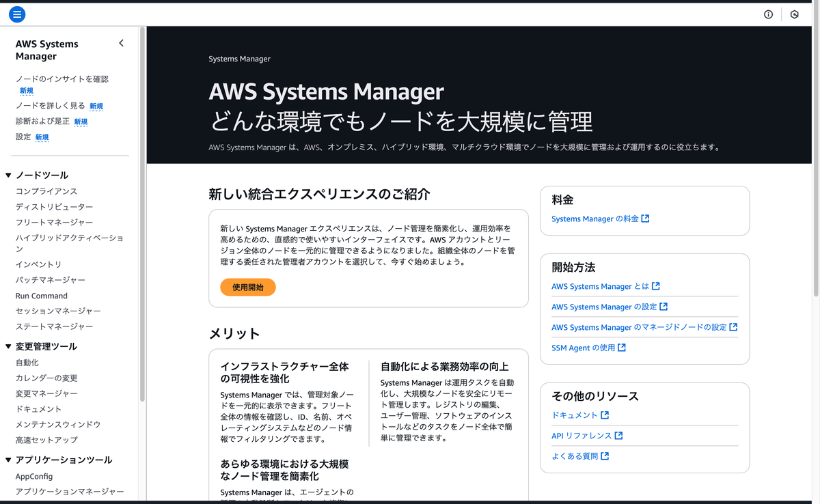Click external link icon next to SSM Agent の使用
Image resolution: width=820 pixels, height=504 pixels.
(x=622, y=348)
